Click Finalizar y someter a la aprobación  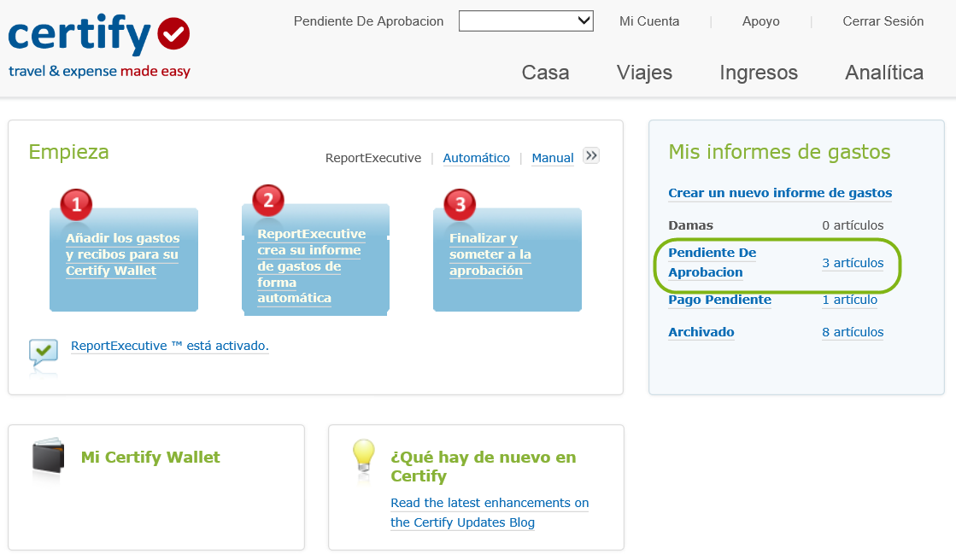(x=490, y=254)
